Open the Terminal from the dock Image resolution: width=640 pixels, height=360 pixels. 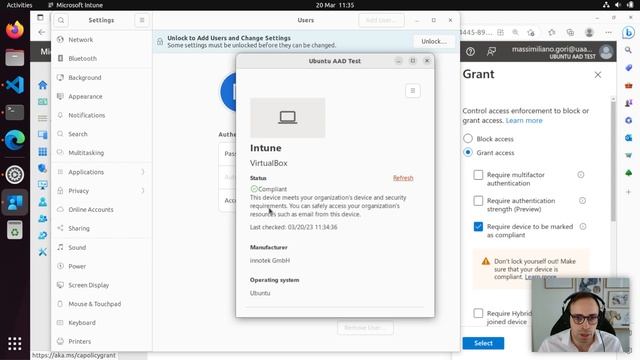tap(15, 112)
